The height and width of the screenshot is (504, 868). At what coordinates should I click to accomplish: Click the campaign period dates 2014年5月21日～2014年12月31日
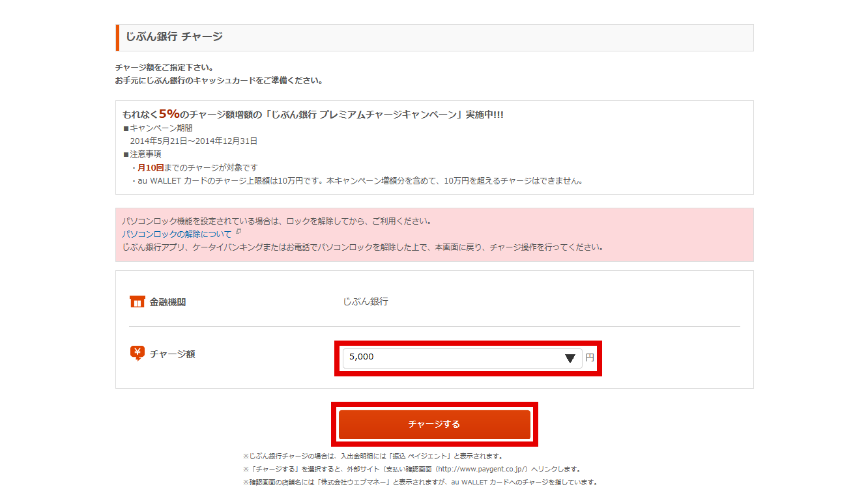[x=194, y=141]
